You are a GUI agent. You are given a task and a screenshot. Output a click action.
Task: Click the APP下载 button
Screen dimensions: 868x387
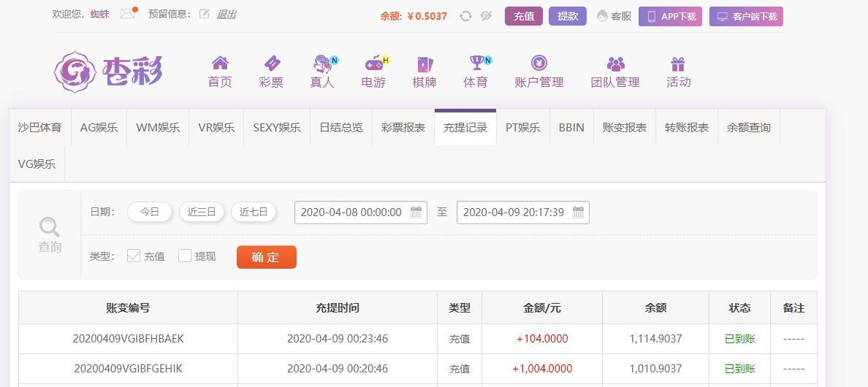671,17
